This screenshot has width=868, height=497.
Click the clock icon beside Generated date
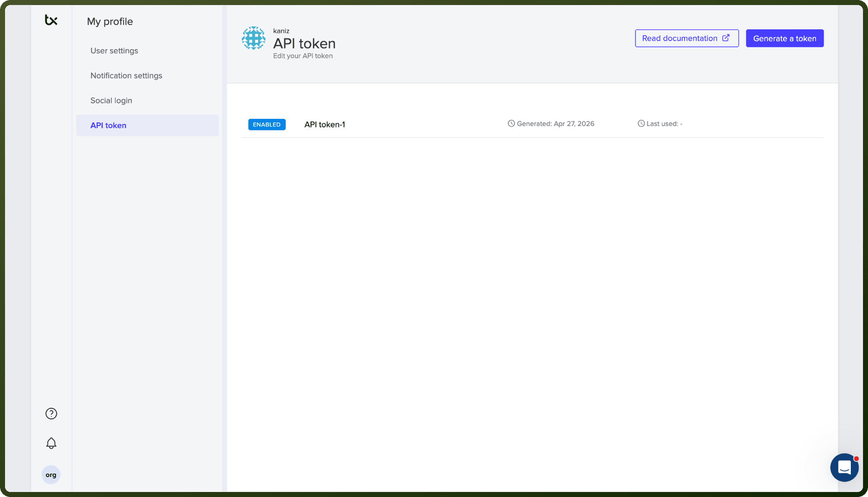coord(511,123)
